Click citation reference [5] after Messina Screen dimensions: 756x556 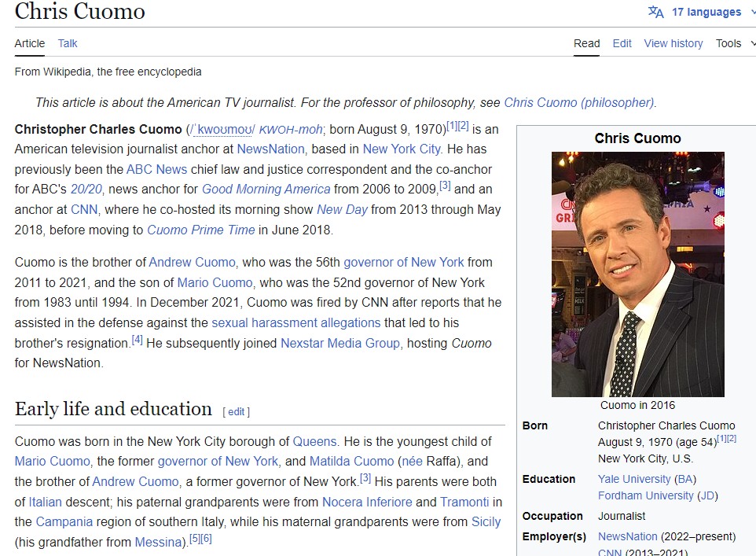(194, 539)
